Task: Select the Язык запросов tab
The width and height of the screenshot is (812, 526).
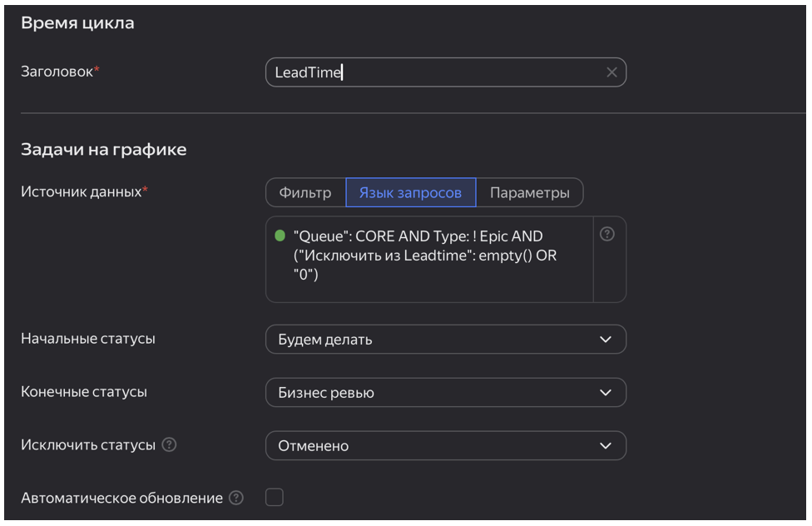Action: [x=410, y=192]
